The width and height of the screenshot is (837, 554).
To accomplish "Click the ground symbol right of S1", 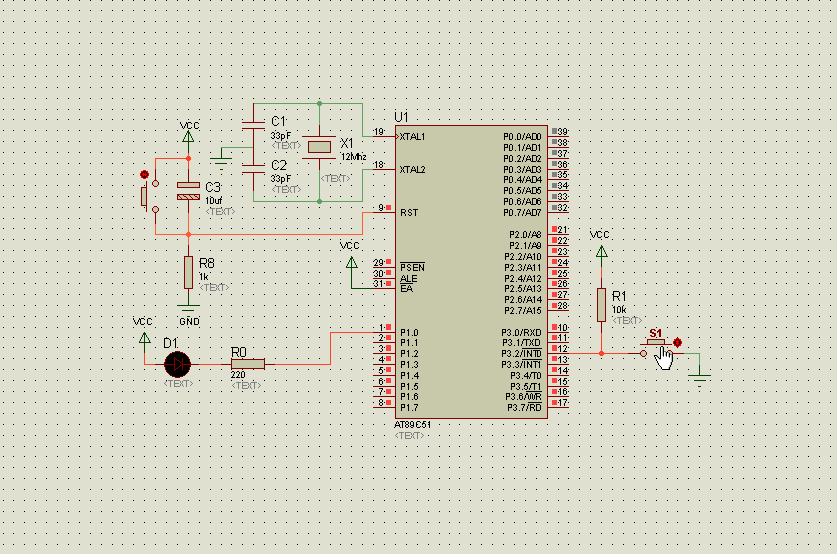I will coord(699,379).
